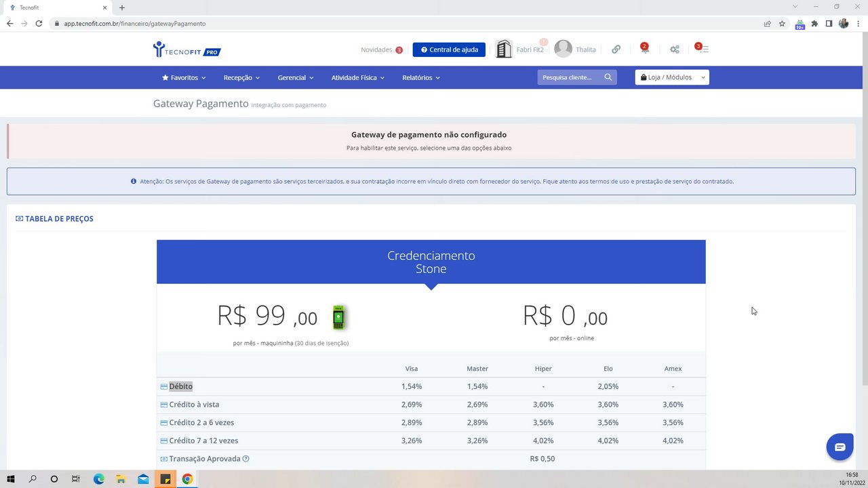Click the Fabri Fit2 building icon
The image size is (868, 488).
(504, 49)
